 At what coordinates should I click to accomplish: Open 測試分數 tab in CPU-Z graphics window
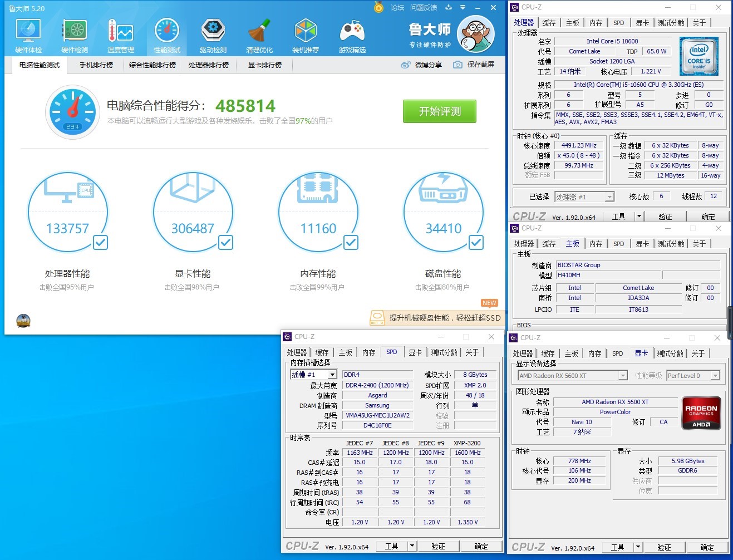click(670, 353)
